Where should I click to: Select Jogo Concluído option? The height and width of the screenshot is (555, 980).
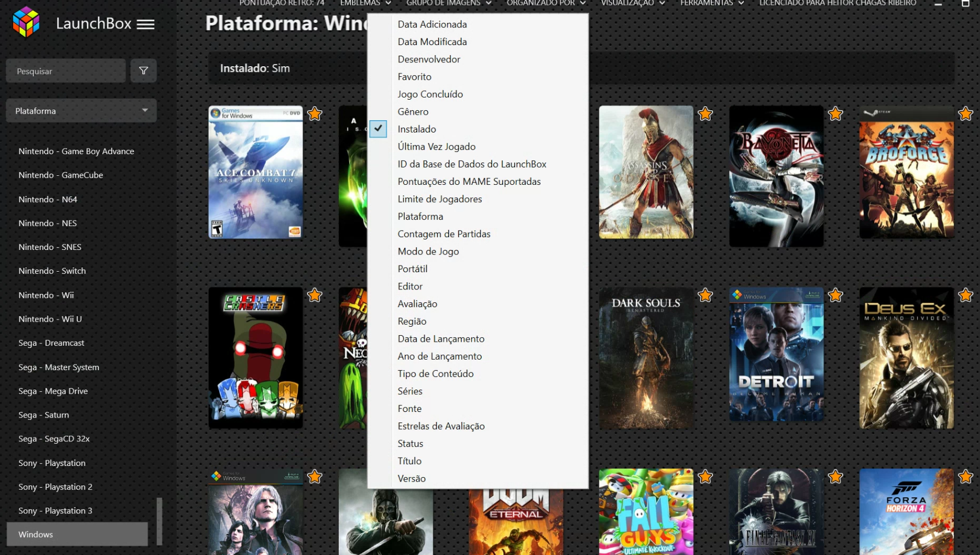click(x=430, y=94)
